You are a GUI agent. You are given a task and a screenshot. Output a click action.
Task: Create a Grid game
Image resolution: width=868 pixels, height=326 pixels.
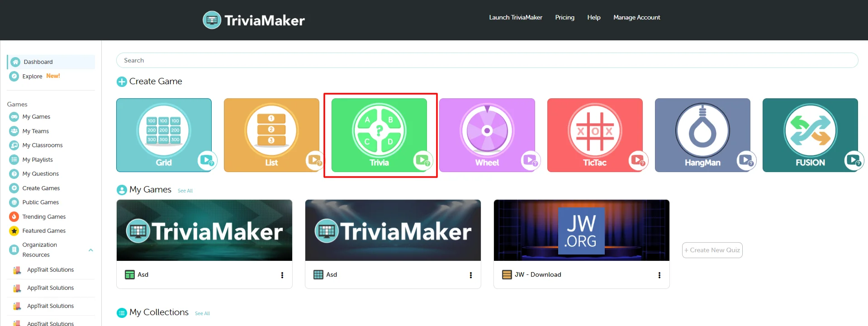(164, 135)
